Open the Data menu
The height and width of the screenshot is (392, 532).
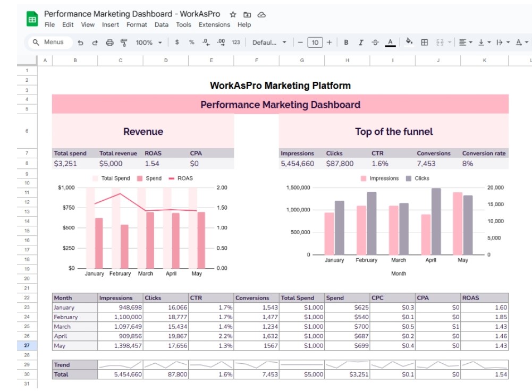point(162,25)
